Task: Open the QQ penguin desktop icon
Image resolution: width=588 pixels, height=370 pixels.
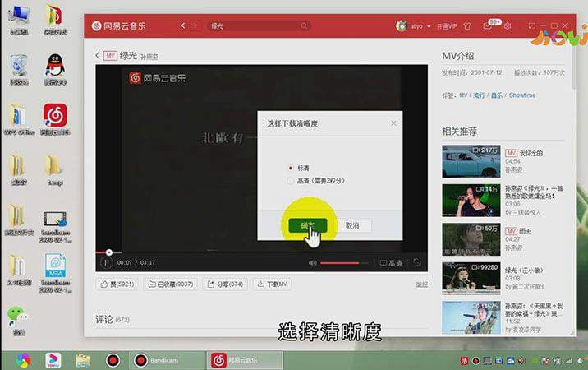Action: pos(55,69)
